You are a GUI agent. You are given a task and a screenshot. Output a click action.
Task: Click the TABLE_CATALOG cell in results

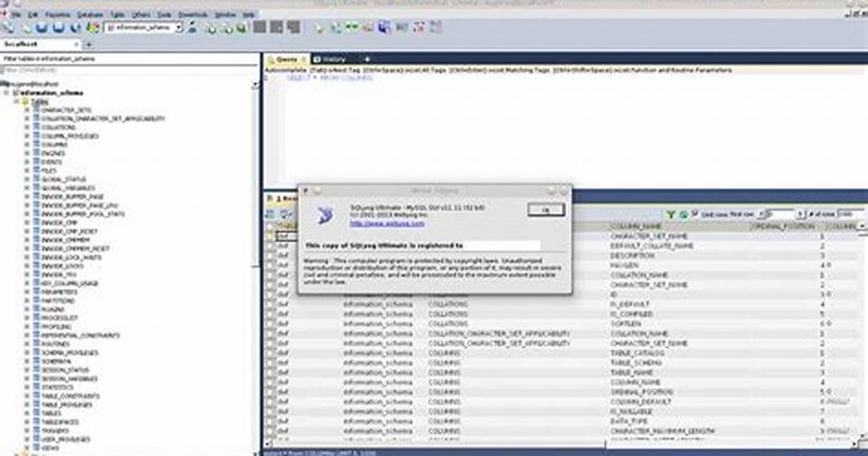pos(638,353)
